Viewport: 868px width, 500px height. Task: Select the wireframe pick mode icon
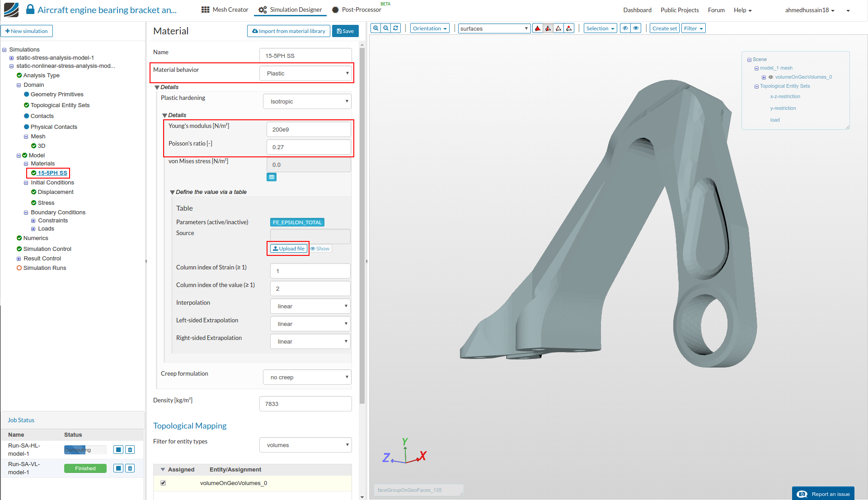[558, 28]
